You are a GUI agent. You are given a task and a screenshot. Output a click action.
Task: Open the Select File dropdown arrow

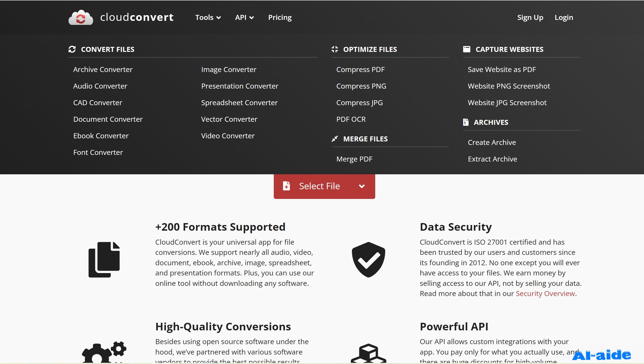[362, 186]
